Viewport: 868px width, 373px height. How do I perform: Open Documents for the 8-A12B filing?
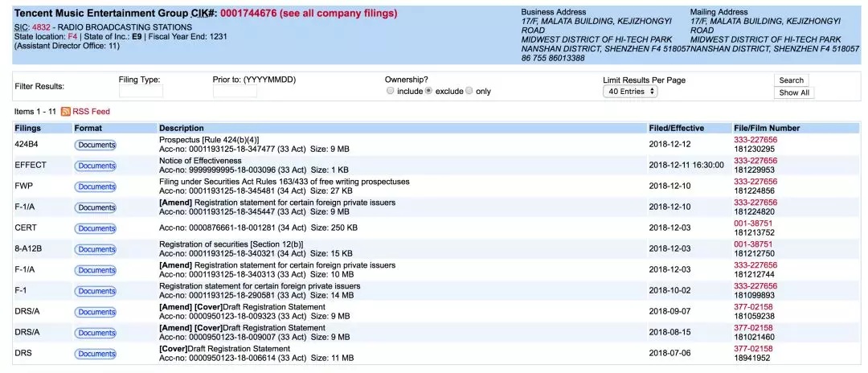(95, 249)
